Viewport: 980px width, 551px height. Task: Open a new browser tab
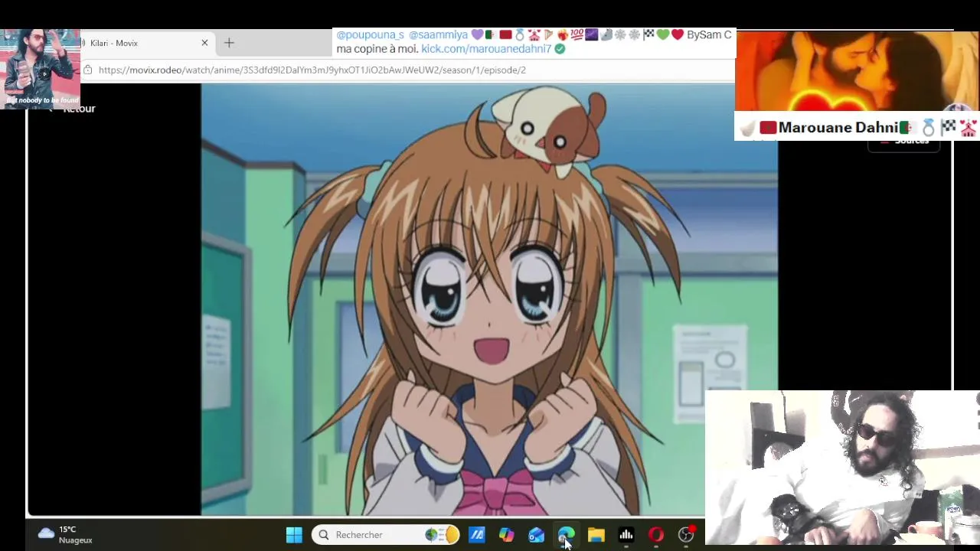(229, 43)
